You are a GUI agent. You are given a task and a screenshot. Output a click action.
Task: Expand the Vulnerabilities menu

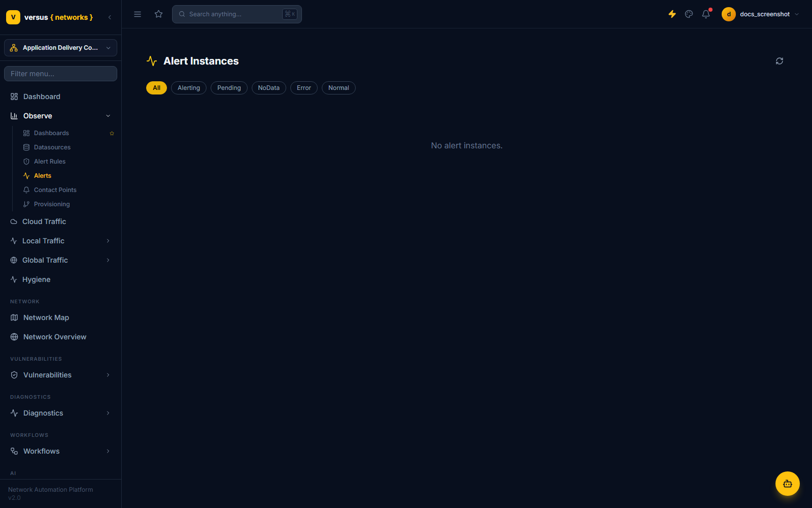pos(60,375)
